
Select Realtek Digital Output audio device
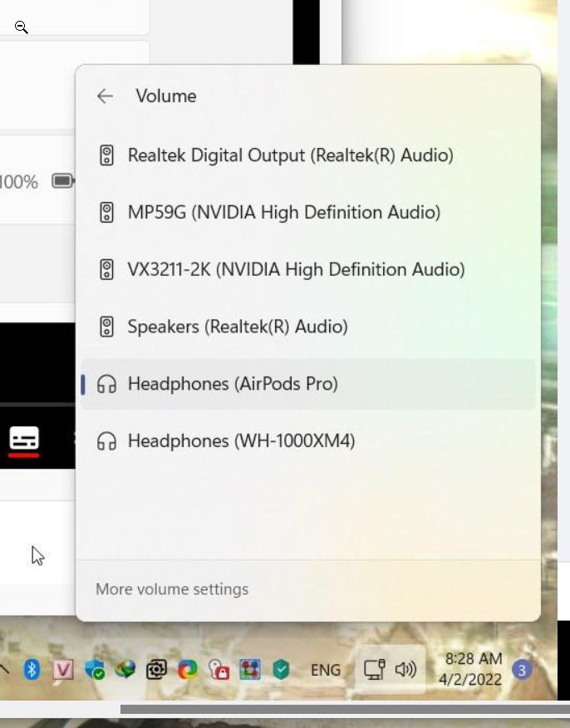(x=290, y=155)
